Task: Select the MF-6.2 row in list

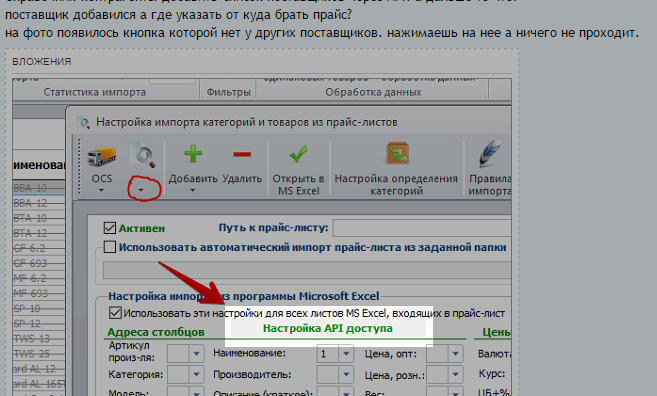Action: [x=39, y=278]
